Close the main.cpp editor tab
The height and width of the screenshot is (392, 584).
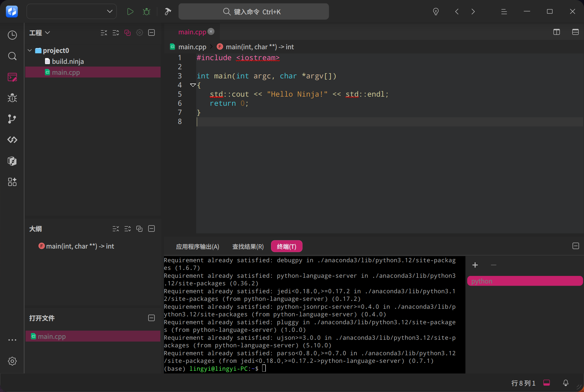tap(211, 32)
